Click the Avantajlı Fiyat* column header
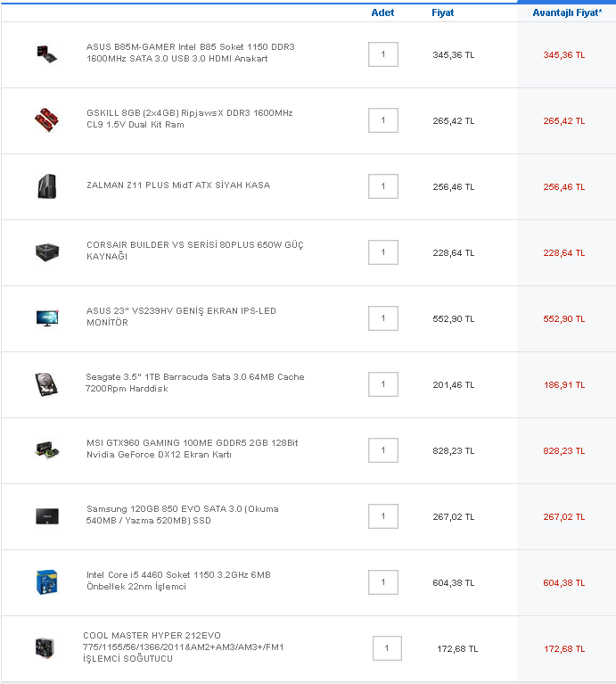The height and width of the screenshot is (684, 616). click(566, 13)
